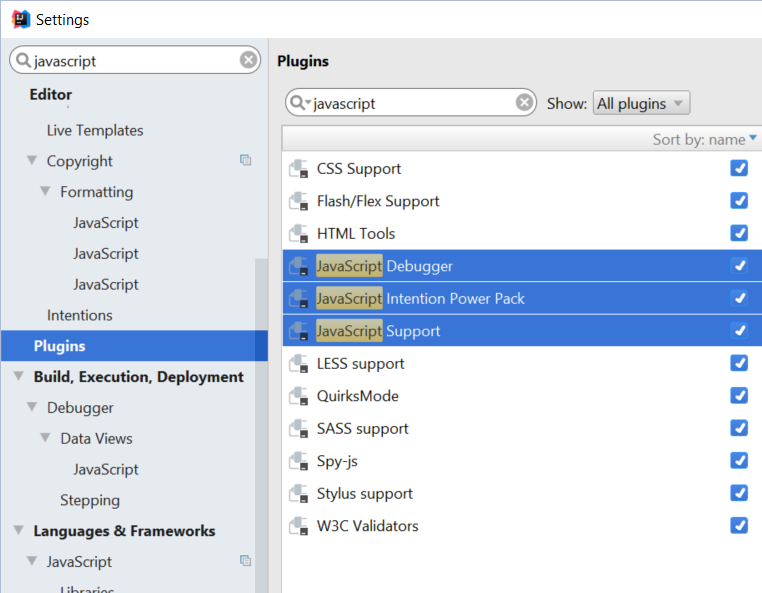Select the Stylus support plugin row
Screen dimensions: 762x593
coord(365,493)
